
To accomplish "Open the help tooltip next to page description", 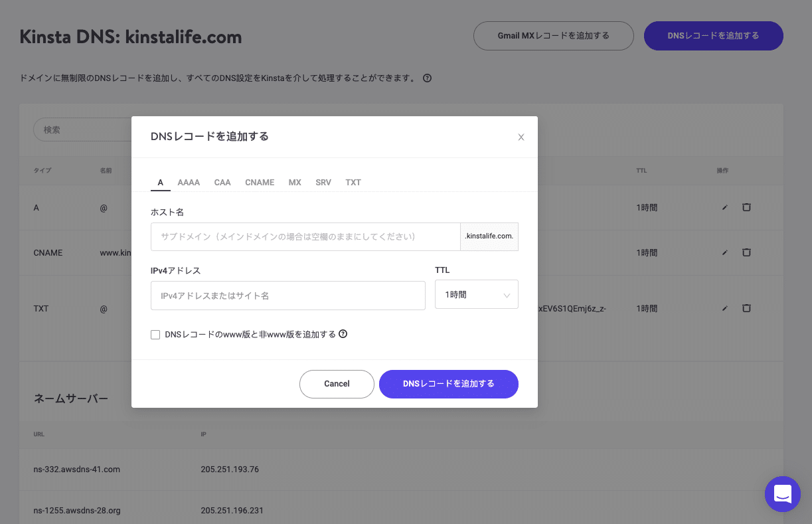I will click(427, 78).
